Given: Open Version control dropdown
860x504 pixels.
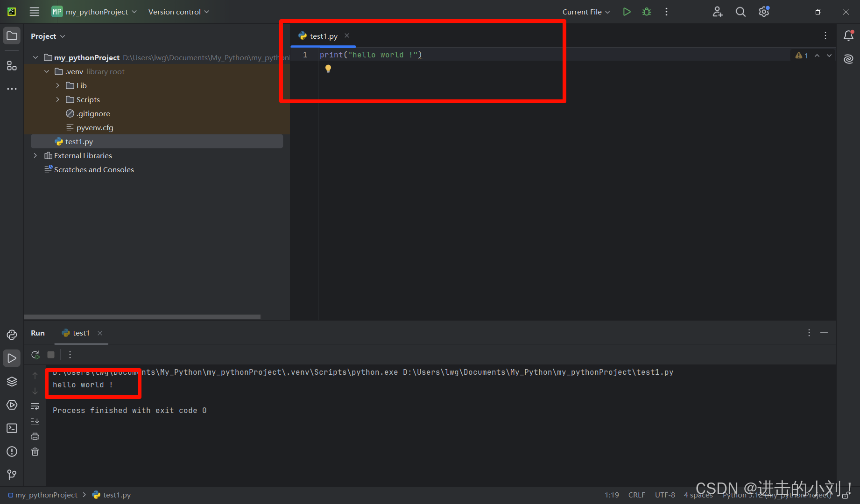Looking at the screenshot, I should [x=178, y=12].
